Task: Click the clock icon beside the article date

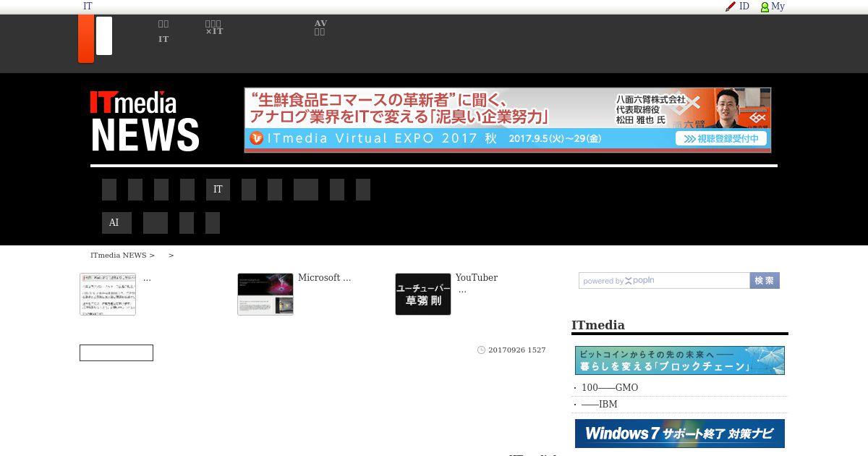Action: 482,350
